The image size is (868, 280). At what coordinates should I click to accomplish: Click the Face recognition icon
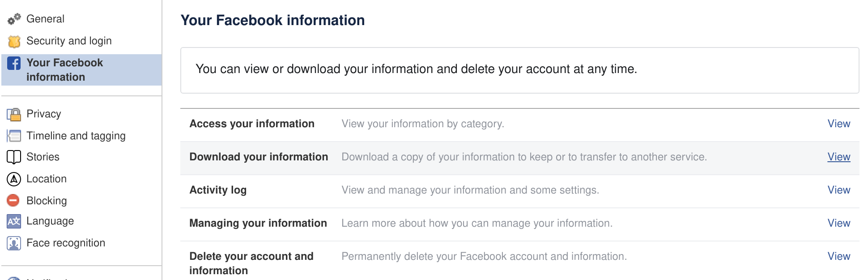[x=14, y=243]
